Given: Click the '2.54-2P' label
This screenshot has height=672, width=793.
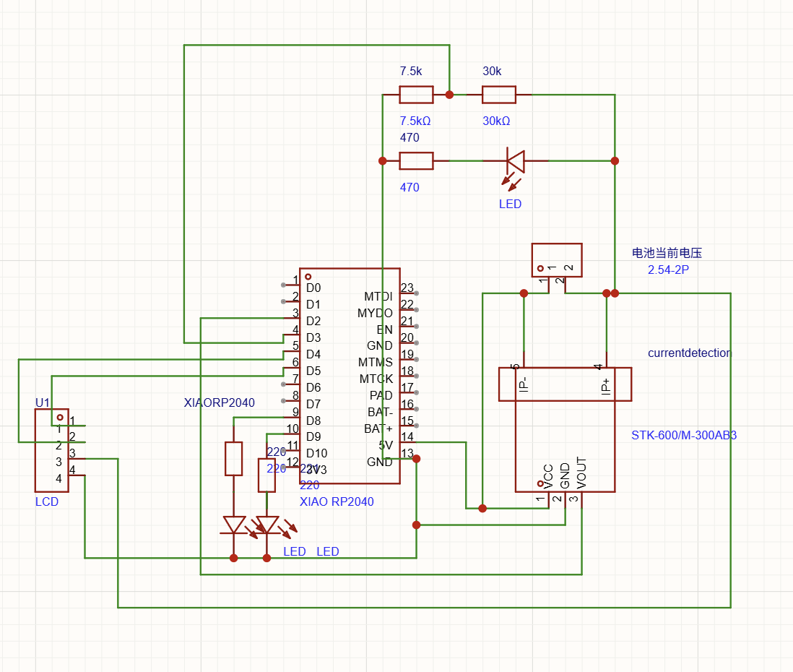Looking at the screenshot, I should pos(668,270).
